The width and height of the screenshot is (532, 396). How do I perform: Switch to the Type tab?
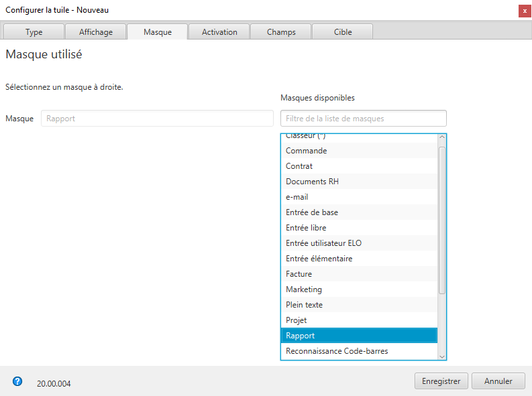[34, 32]
